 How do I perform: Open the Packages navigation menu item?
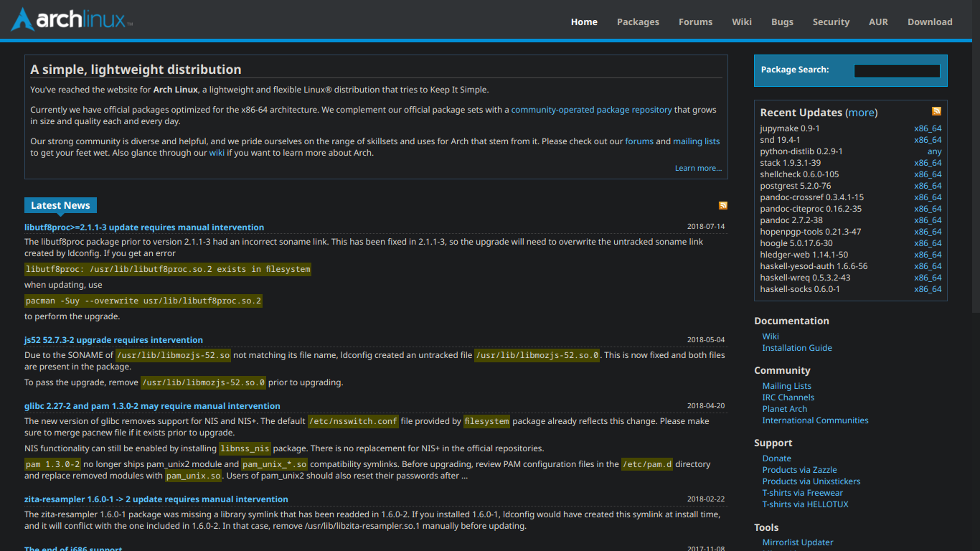(x=638, y=22)
